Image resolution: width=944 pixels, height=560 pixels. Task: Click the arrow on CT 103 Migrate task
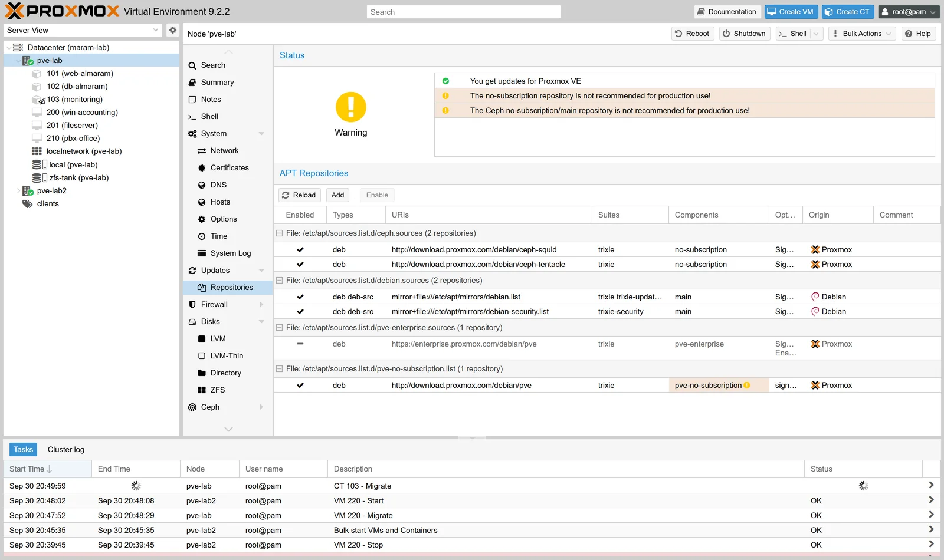click(931, 485)
